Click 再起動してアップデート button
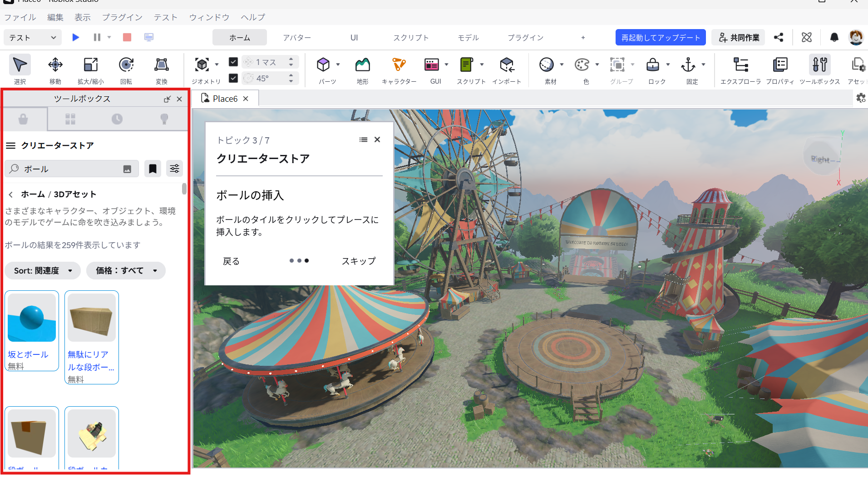868x488 pixels. tap(661, 37)
